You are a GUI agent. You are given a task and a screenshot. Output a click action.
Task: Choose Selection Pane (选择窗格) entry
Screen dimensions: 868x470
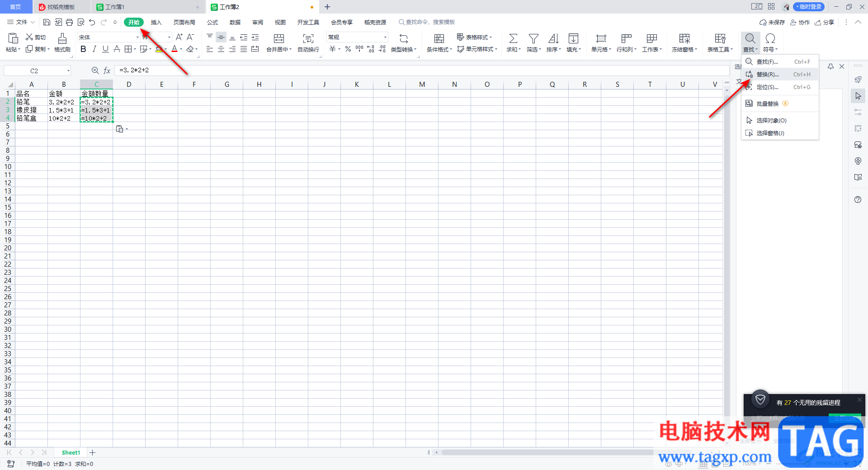click(780, 133)
